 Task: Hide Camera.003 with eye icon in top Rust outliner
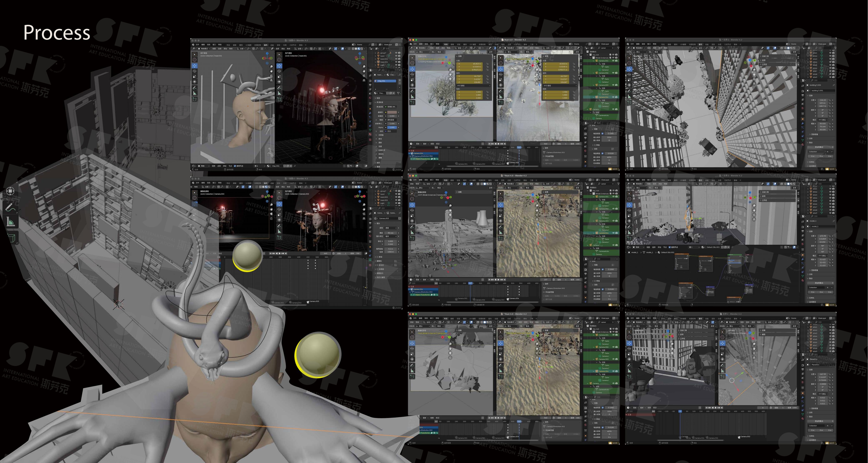tap(613, 85)
